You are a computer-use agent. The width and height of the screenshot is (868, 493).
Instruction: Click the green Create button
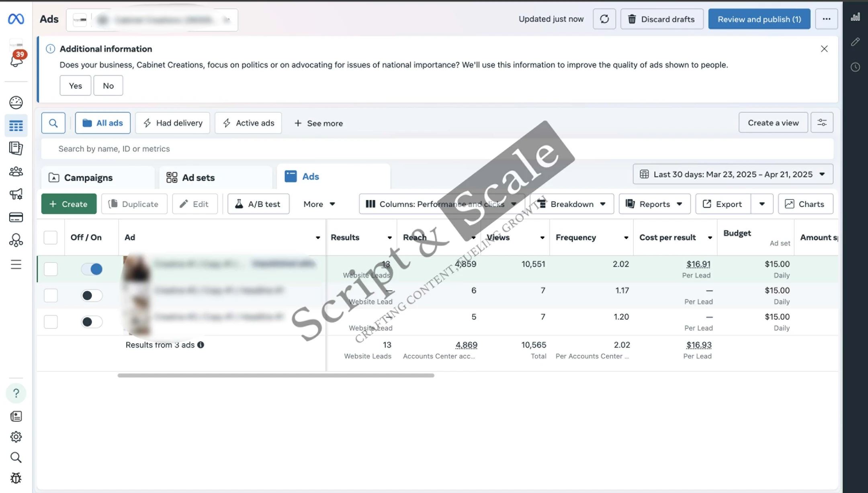[69, 204]
